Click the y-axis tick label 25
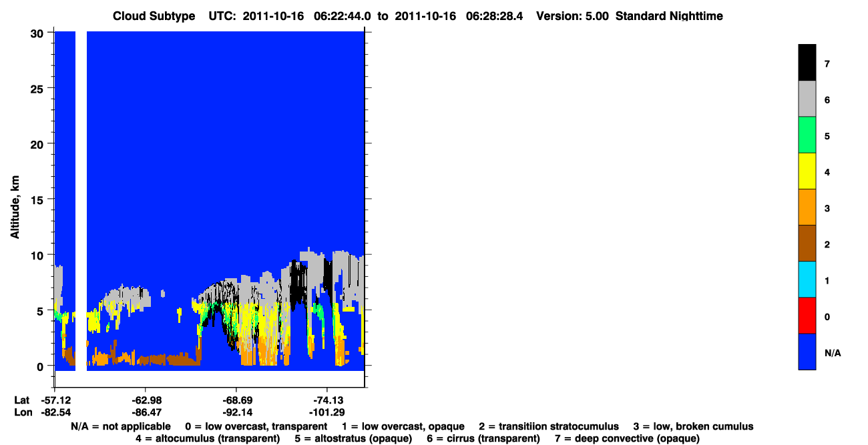The height and width of the screenshot is (445, 868). pyautogui.click(x=39, y=88)
